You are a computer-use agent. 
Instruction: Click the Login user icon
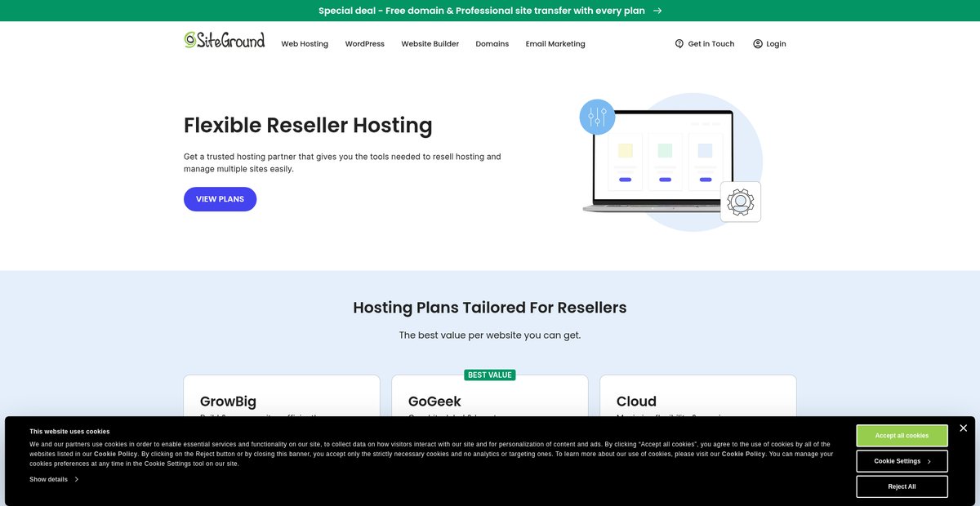(758, 44)
